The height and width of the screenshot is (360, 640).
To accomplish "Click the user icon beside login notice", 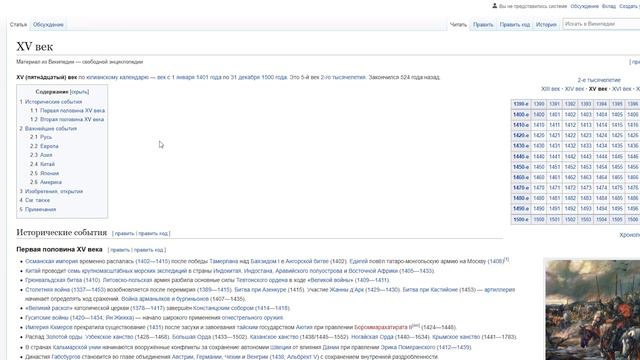I will [494, 6].
